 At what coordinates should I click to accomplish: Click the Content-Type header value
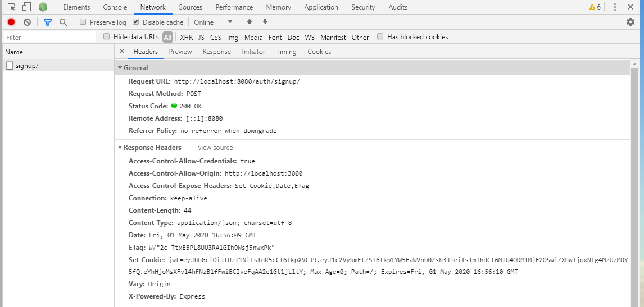click(234, 223)
